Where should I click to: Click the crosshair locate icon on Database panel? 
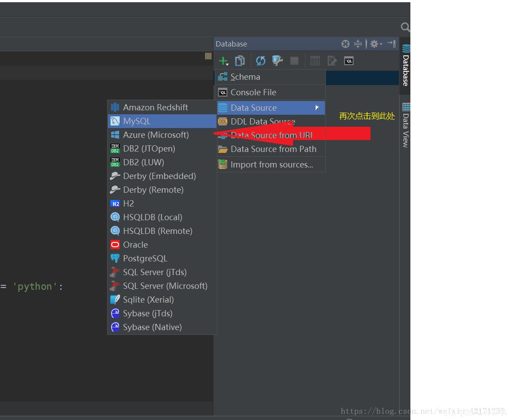coord(345,44)
